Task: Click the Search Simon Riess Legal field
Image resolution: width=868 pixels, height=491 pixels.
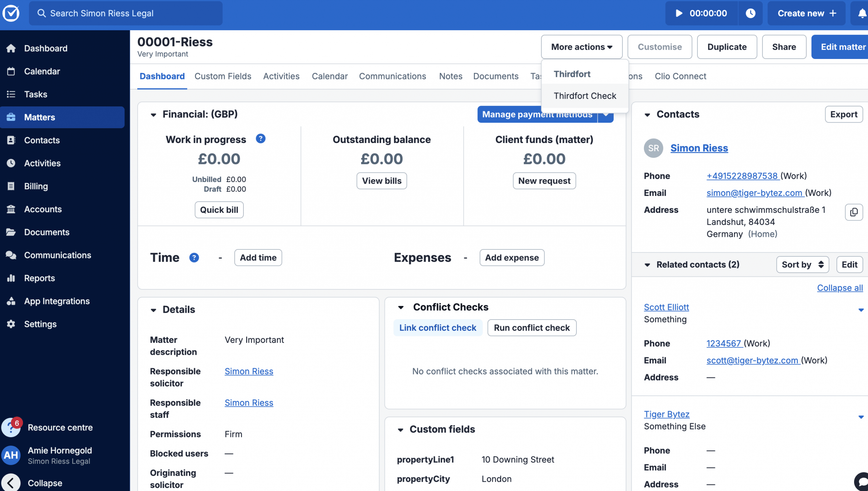Action: tap(125, 13)
